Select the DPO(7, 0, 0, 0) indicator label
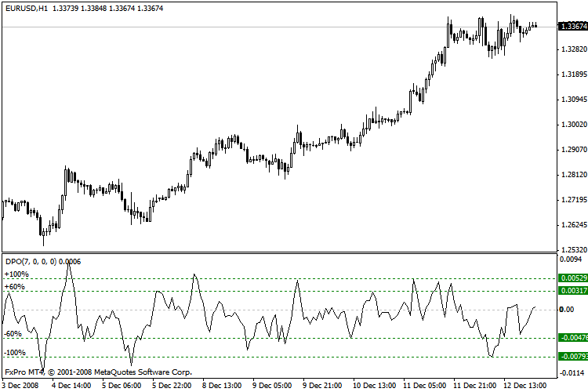The height and width of the screenshot is (392, 588). [31, 261]
